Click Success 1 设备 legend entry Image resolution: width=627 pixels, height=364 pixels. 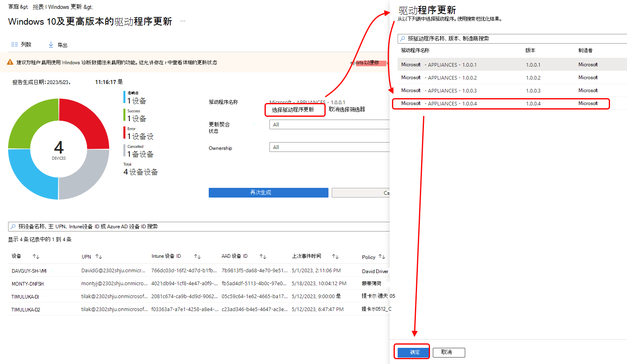pyautogui.click(x=136, y=116)
